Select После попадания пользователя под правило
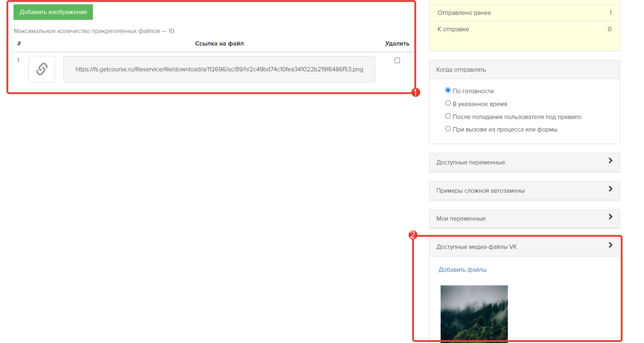The image size is (644, 343). [x=448, y=116]
